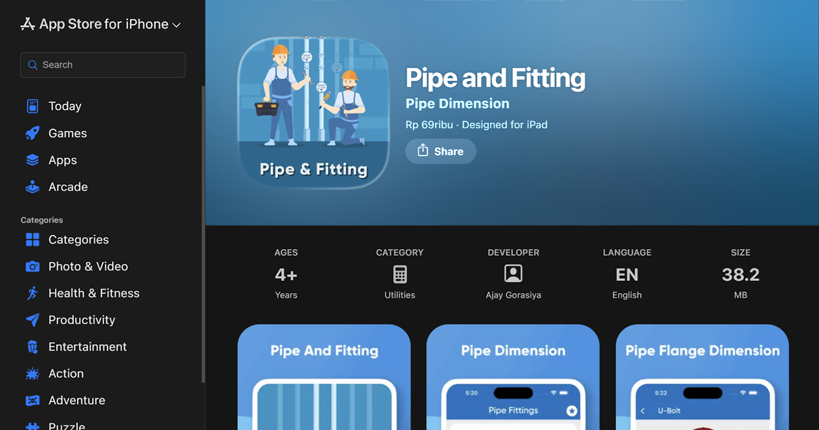The height and width of the screenshot is (430, 819).
Task: Click the 4+ age rating
Action: (286, 274)
